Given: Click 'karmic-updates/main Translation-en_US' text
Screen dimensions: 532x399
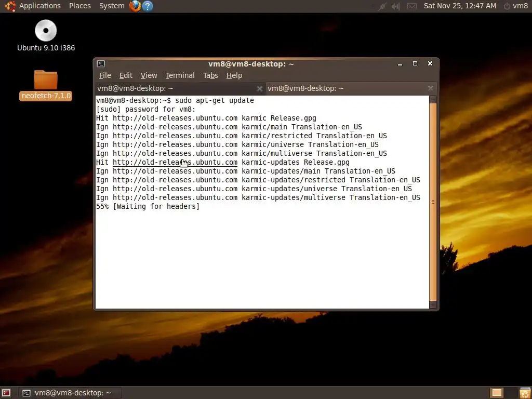Looking at the screenshot, I should tap(318, 171).
